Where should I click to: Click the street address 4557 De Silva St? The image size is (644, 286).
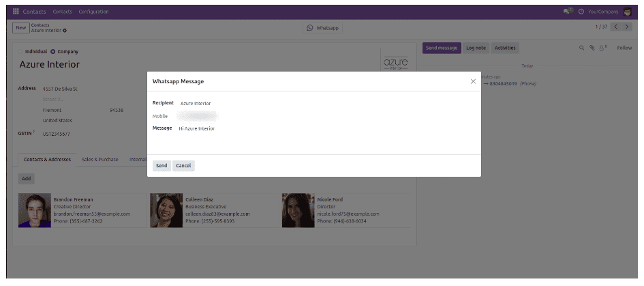pos(60,89)
